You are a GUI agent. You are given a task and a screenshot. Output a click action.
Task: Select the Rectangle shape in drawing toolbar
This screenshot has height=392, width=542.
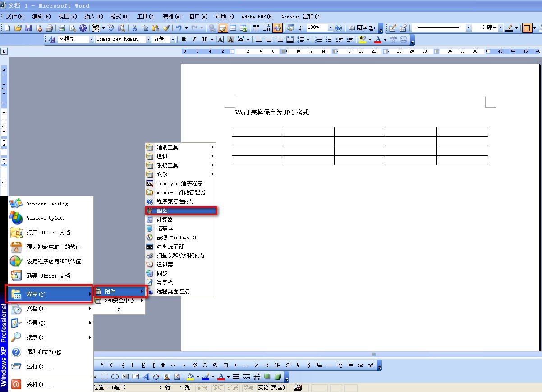click(104, 377)
